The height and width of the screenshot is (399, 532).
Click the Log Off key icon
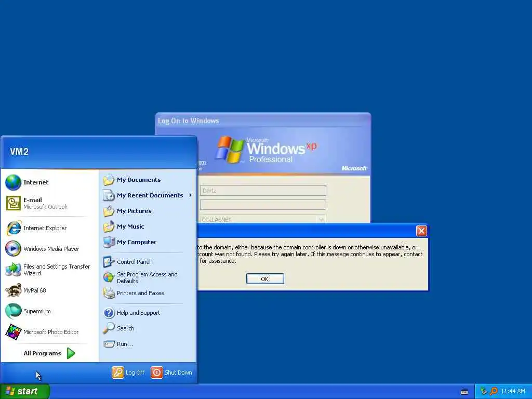click(x=118, y=373)
